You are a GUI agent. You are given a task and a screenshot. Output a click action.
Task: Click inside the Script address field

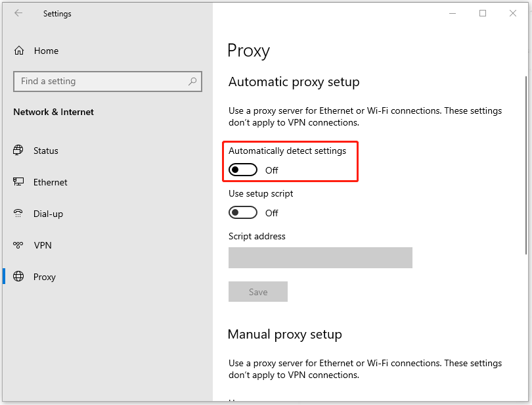pos(320,258)
